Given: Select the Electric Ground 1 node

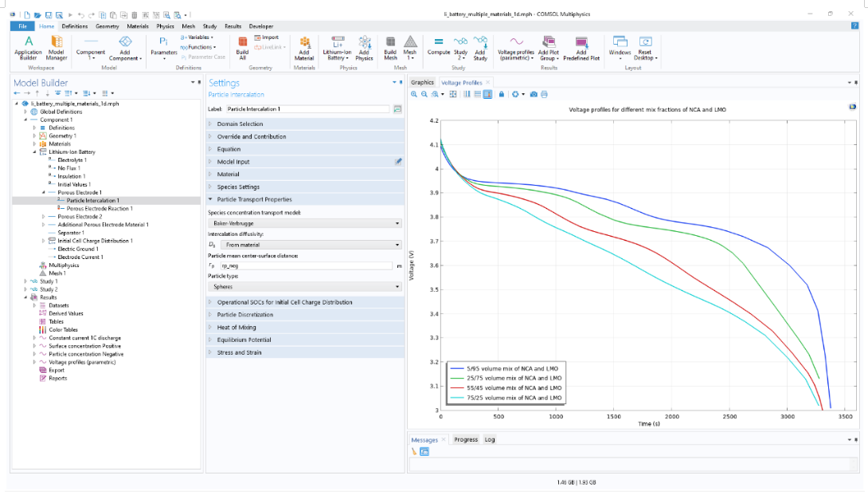Looking at the screenshot, I should pyautogui.click(x=77, y=249).
